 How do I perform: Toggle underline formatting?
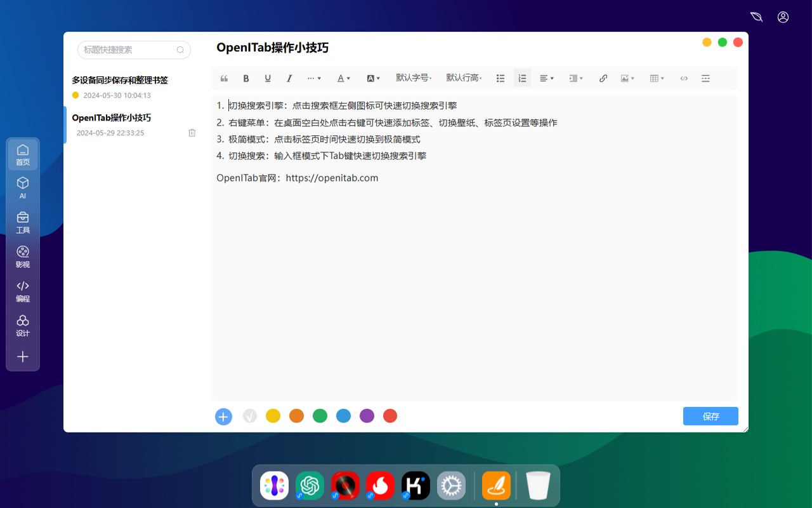pos(268,78)
